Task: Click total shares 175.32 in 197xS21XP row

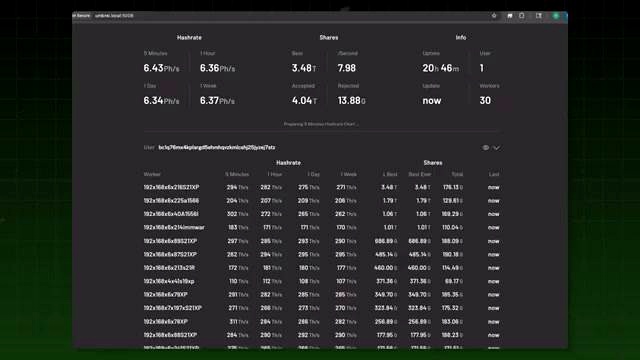Action: [453, 308]
